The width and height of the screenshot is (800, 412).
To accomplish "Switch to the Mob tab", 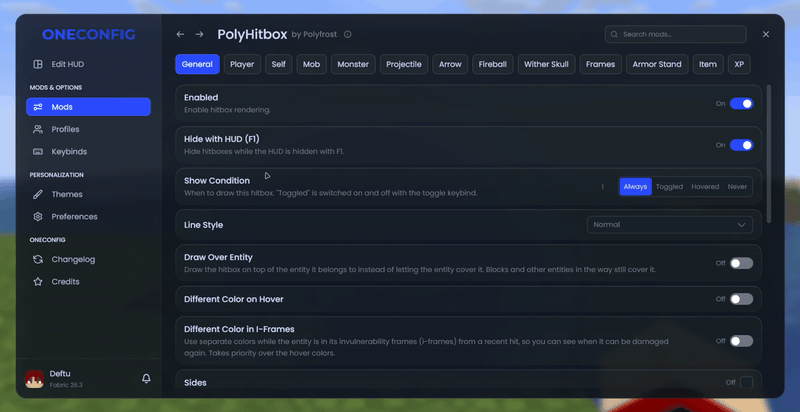I will tap(312, 64).
